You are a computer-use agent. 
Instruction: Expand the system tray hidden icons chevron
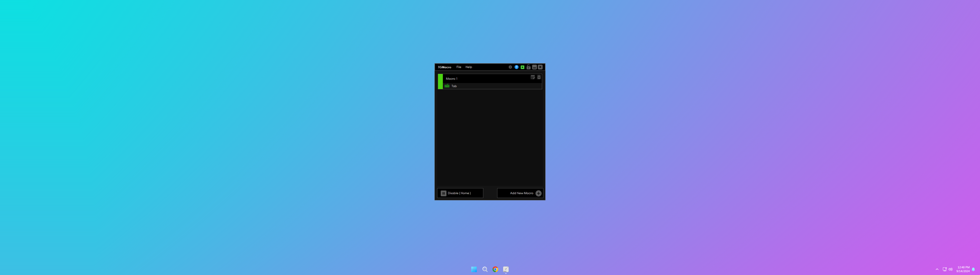tap(937, 269)
